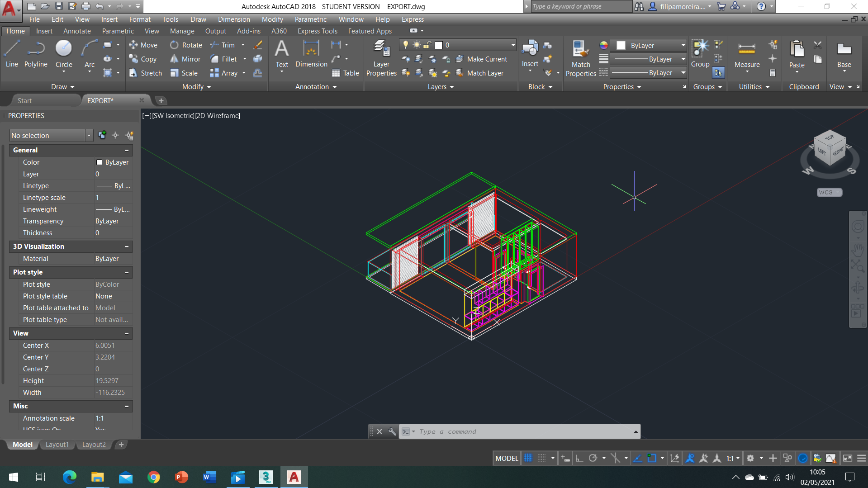
Task: Expand the layer name dropdown
Action: point(513,45)
